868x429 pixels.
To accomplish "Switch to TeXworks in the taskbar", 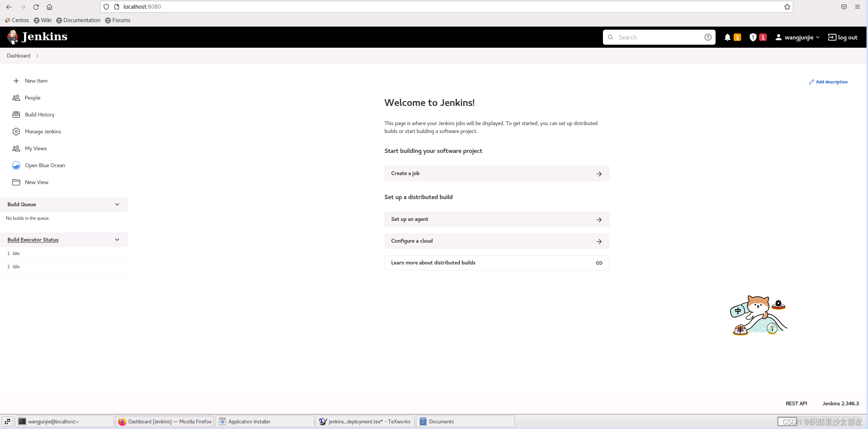I will [x=365, y=421].
